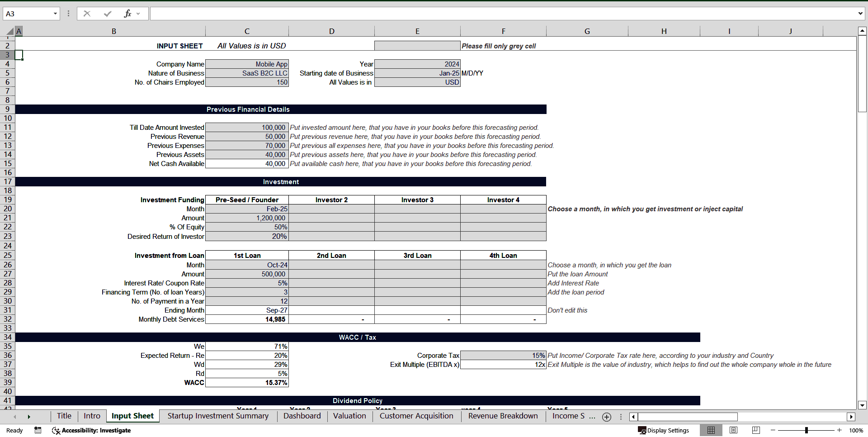The width and height of the screenshot is (868, 437).
Task: Click the macro recording icon in status bar
Action: [x=38, y=430]
